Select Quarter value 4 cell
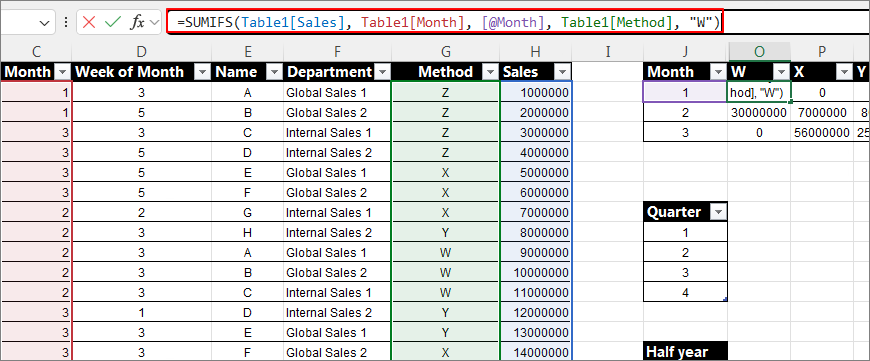870x361 pixels. pos(685,292)
